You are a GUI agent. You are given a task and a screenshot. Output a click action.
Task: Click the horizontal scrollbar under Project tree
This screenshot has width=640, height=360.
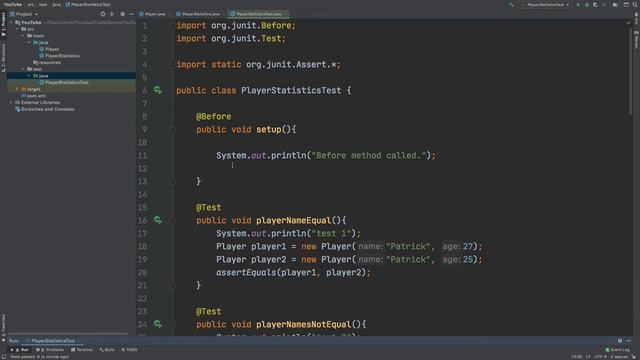[x=67, y=334]
